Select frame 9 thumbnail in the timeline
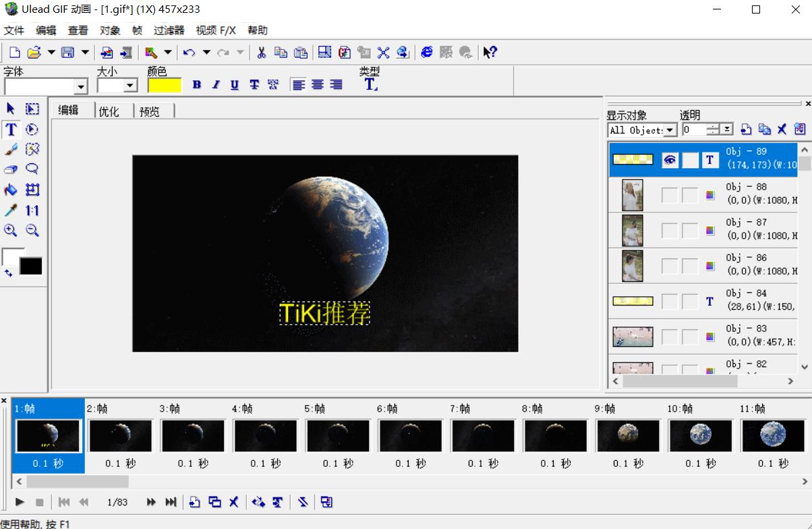The image size is (812, 529). (x=627, y=436)
